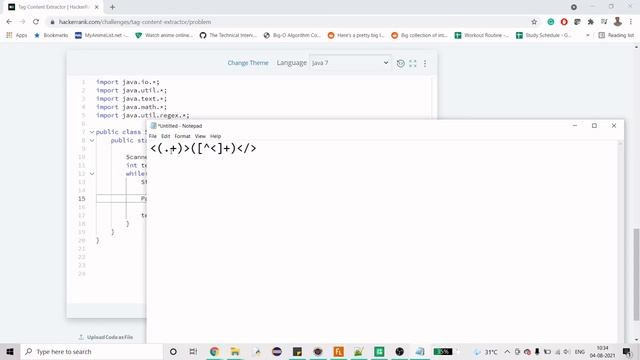Open the Big-O Algorithm bookmark
The height and width of the screenshot is (360, 640).
tap(292, 36)
